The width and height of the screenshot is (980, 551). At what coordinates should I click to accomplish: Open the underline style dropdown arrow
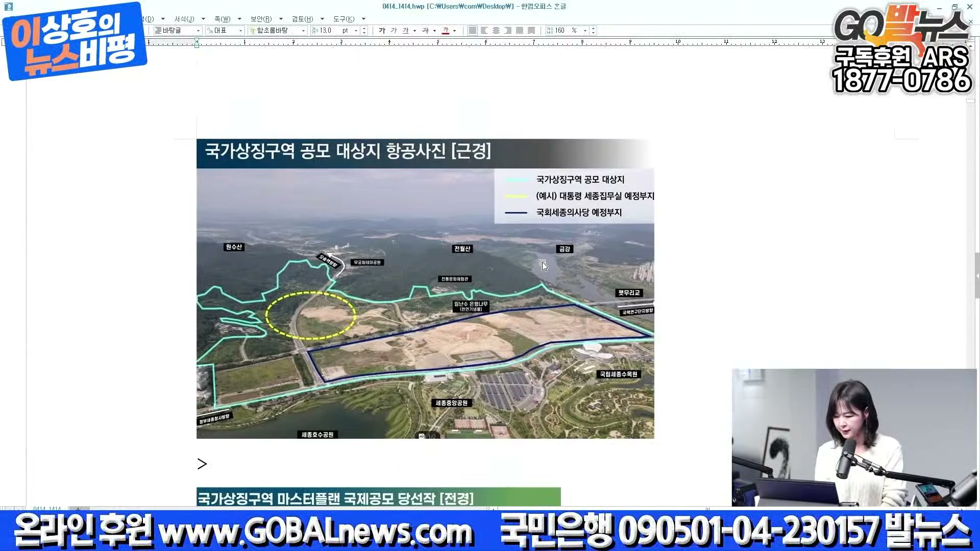pyautogui.click(x=414, y=31)
